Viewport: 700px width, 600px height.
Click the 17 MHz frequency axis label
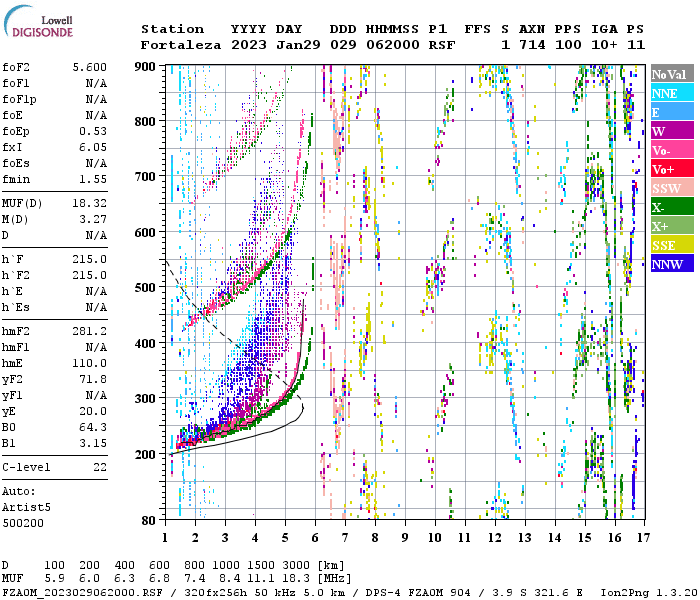(x=643, y=538)
